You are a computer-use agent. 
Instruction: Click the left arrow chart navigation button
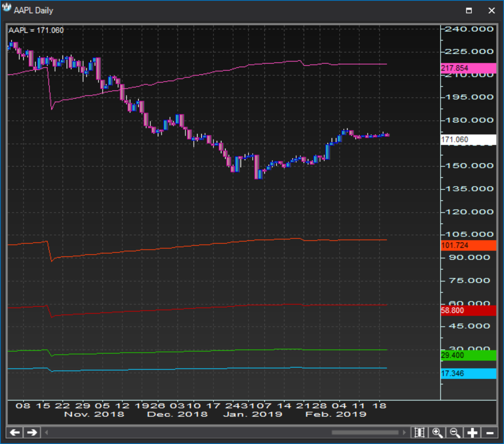pos(15,432)
